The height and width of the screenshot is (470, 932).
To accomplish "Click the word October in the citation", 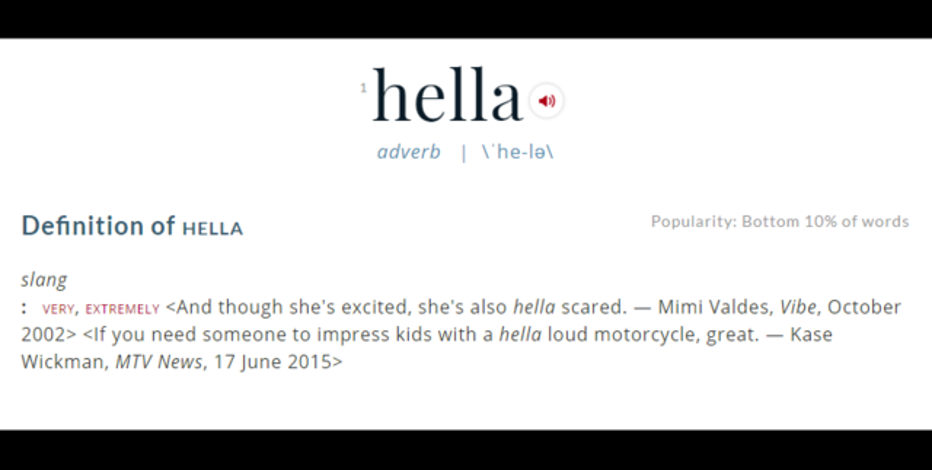I will [864, 307].
